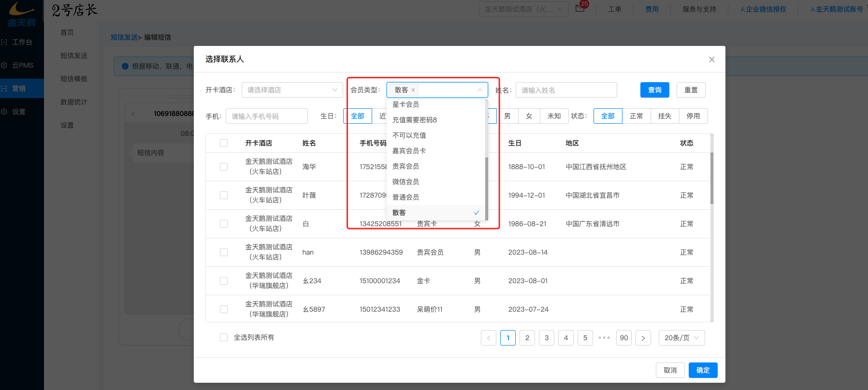Click the 短信发送 breadcrumb link

[124, 37]
